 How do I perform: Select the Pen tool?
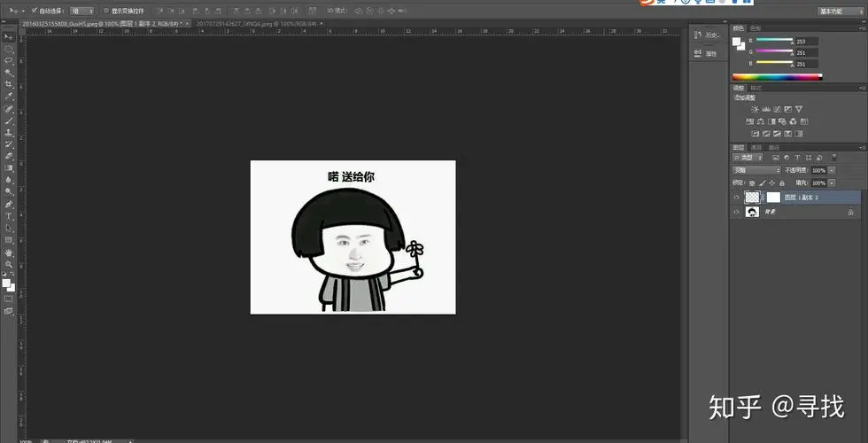point(9,205)
